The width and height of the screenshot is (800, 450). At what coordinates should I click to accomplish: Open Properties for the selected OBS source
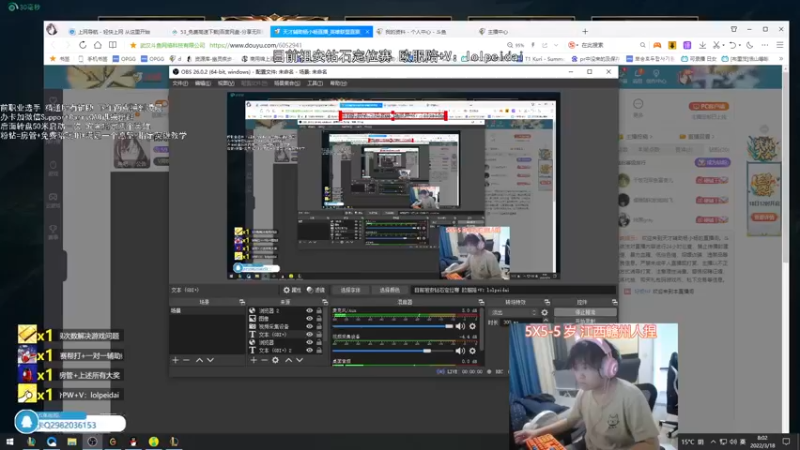pos(292,290)
